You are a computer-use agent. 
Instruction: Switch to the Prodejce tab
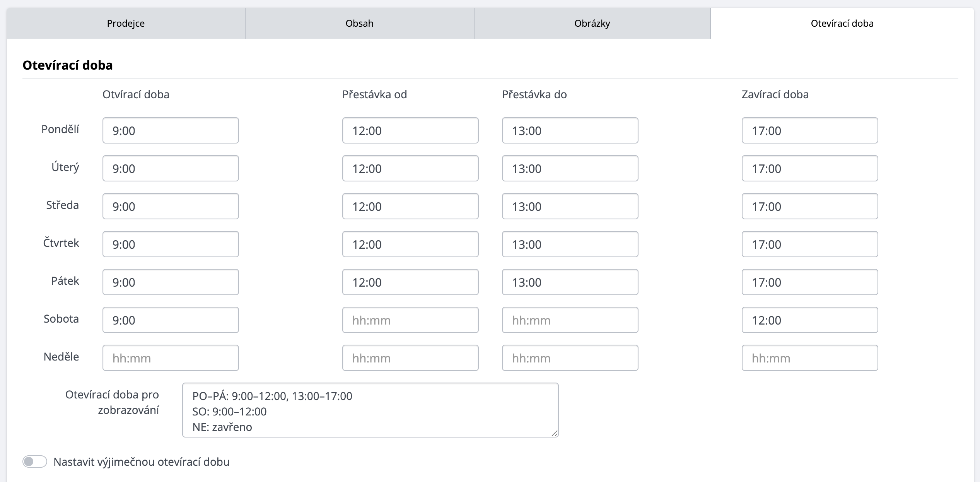point(126,23)
